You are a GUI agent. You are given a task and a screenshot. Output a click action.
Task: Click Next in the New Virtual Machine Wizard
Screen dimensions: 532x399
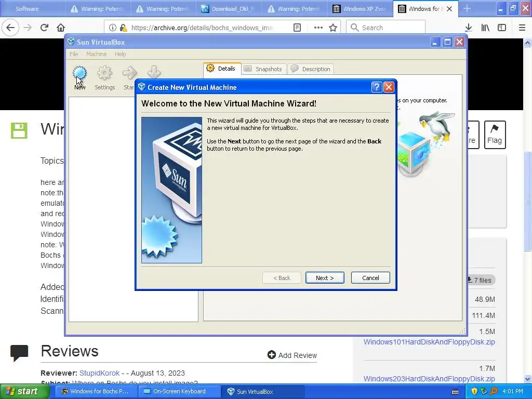click(325, 278)
